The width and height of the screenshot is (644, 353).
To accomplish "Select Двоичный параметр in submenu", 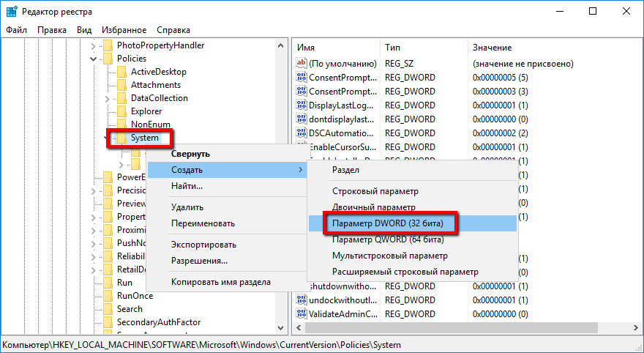I will (412, 207).
